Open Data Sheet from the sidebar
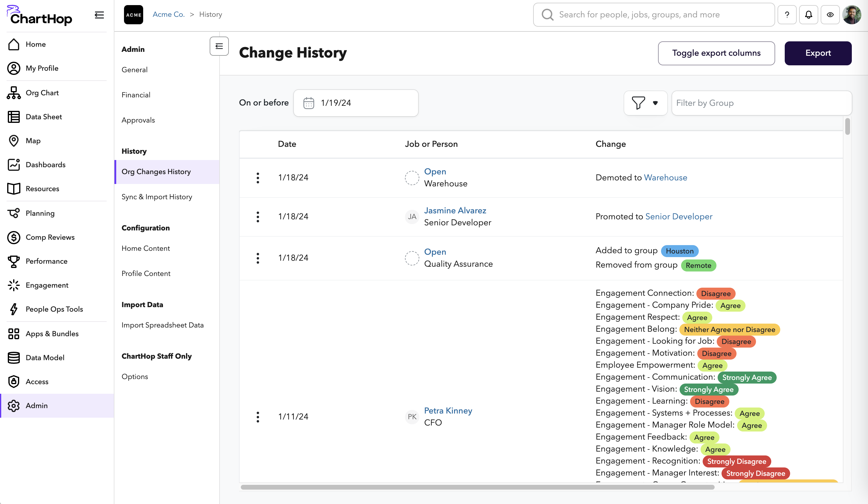Screen dimensions: 868x504 (43, 117)
